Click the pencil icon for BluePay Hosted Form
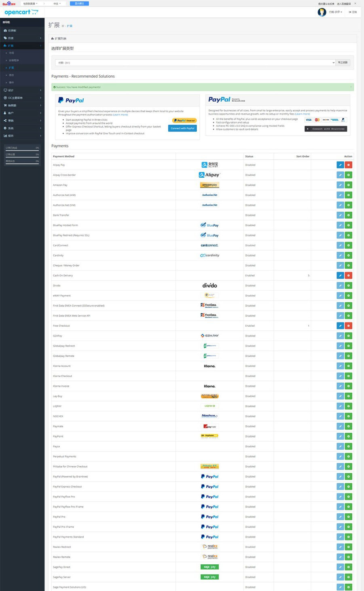This screenshot has width=364, height=591. 340,225
